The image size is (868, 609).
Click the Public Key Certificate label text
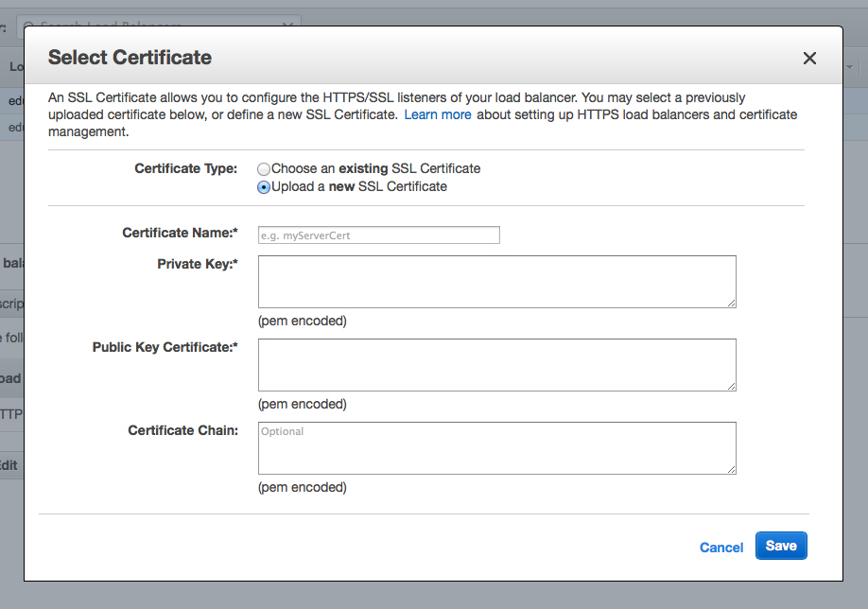pyautogui.click(x=165, y=347)
